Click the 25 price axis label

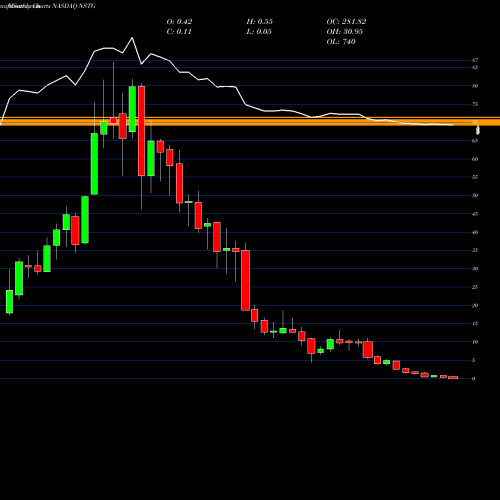(475, 287)
